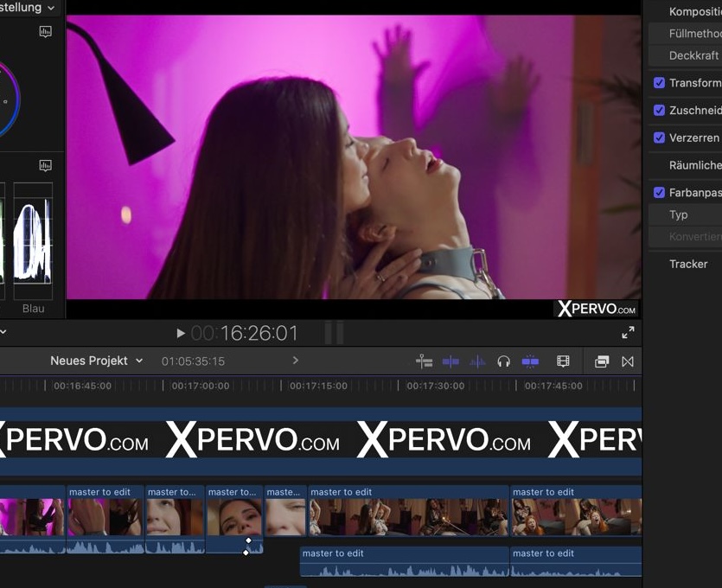Click the upper audio keyframe diamond
Screen dimensions: 722x588
tap(249, 540)
